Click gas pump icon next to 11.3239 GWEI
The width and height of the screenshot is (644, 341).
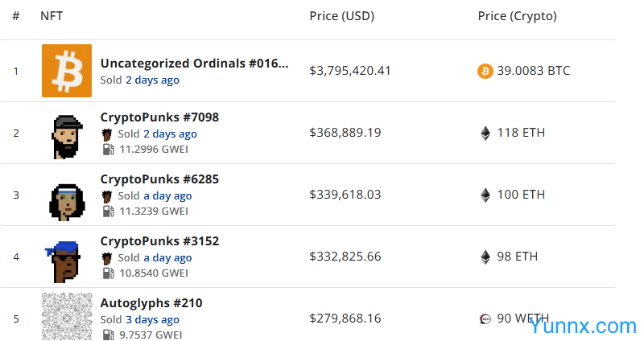(107, 212)
